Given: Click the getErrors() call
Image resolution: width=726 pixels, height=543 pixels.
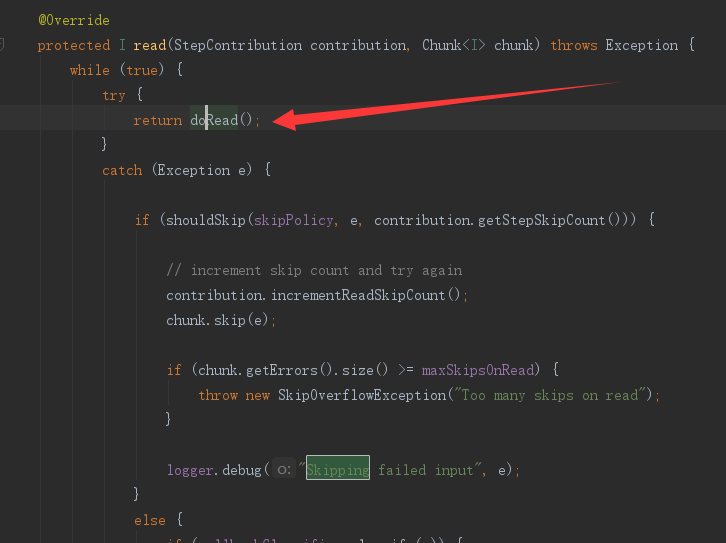Looking at the screenshot, I should 289,370.
